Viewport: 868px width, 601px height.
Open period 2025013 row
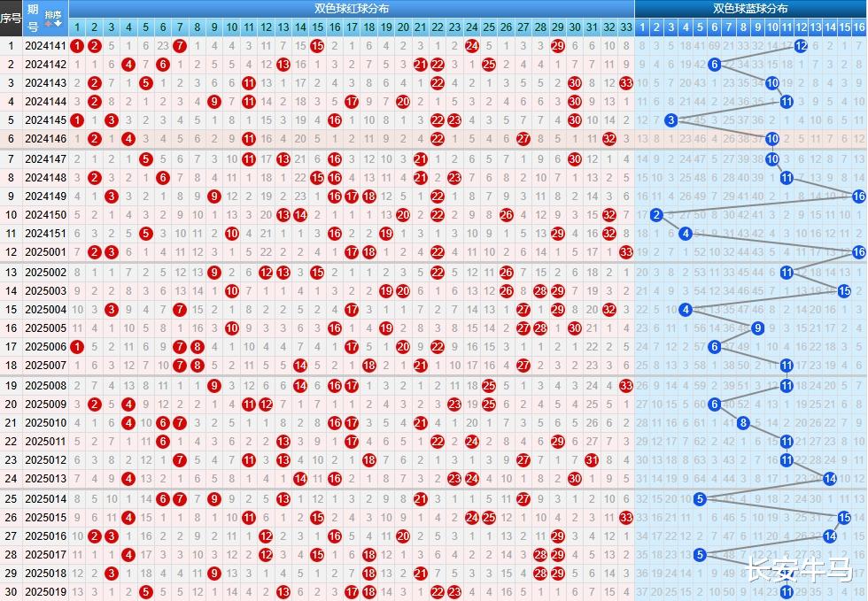[433, 479]
